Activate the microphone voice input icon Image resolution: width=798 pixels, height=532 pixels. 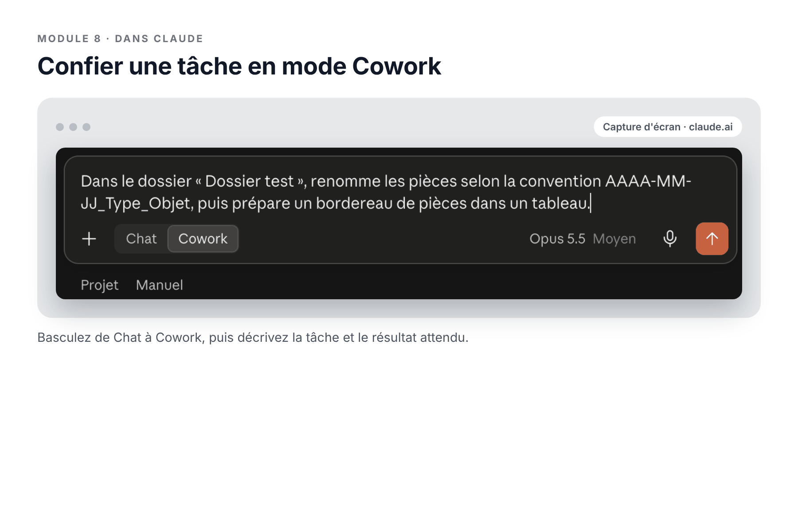pyautogui.click(x=670, y=239)
